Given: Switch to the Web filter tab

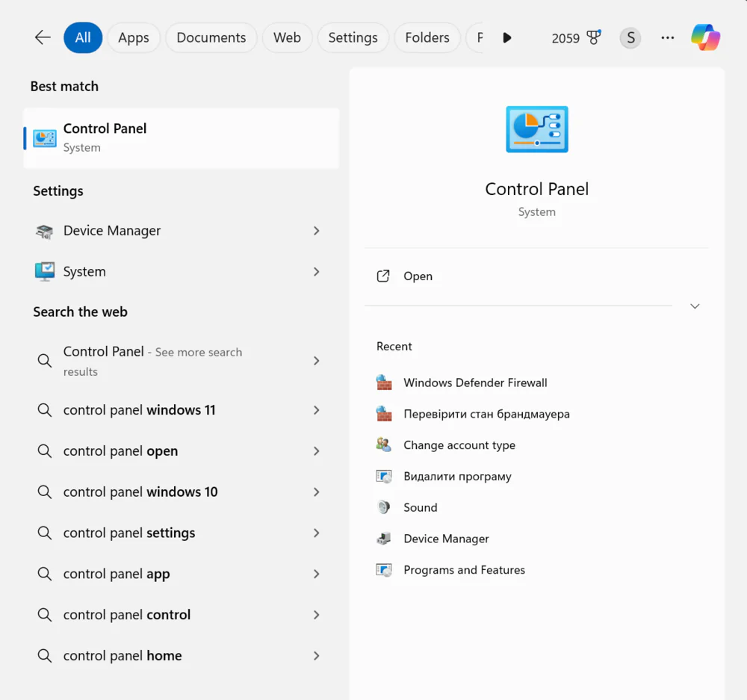Looking at the screenshot, I should click(x=288, y=37).
